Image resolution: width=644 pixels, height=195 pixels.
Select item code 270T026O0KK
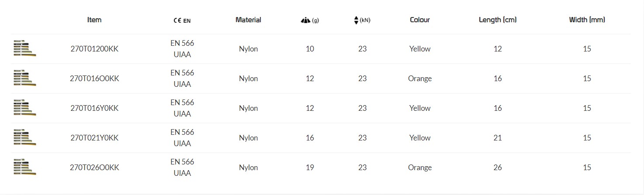pyautogui.click(x=94, y=168)
